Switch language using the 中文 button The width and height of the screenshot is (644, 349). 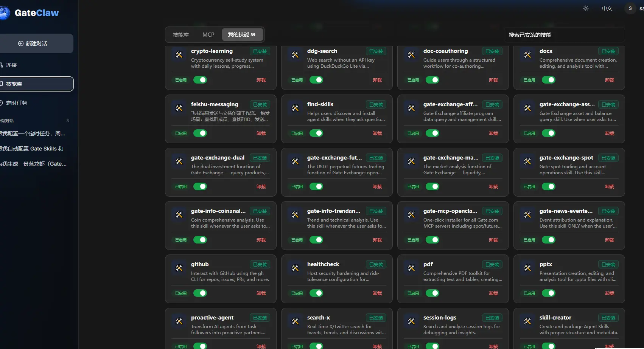[607, 8]
